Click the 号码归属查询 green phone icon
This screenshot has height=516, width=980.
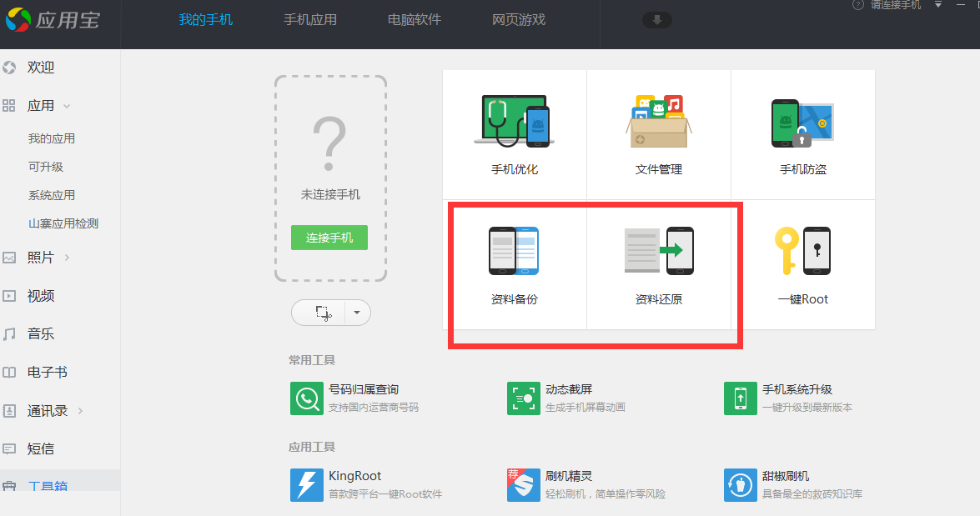[306, 398]
